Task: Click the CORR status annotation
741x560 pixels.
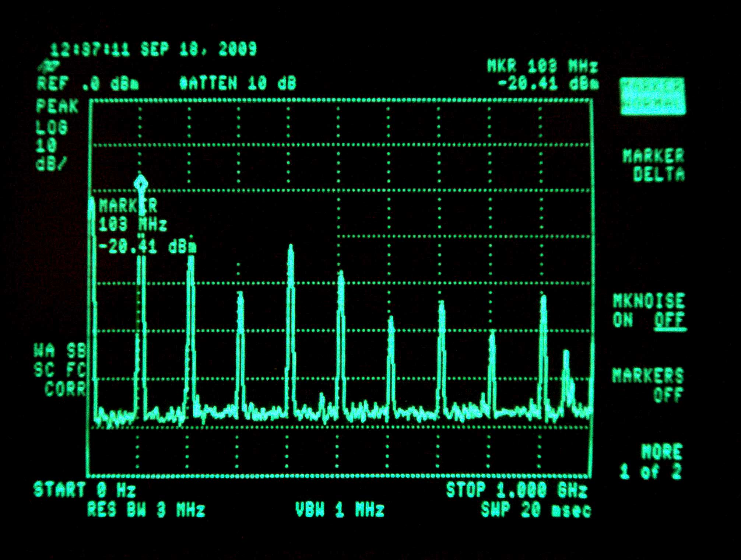Action: pyautogui.click(x=65, y=389)
